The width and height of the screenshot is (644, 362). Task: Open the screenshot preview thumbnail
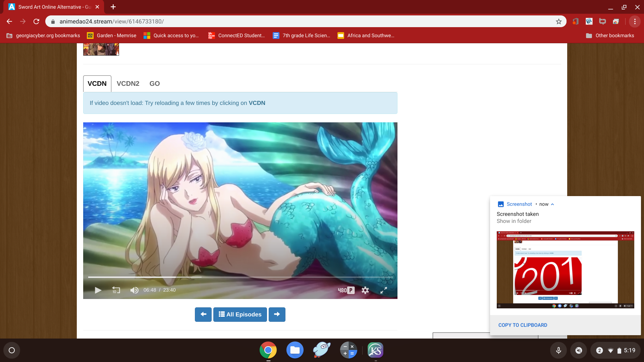[x=565, y=270]
